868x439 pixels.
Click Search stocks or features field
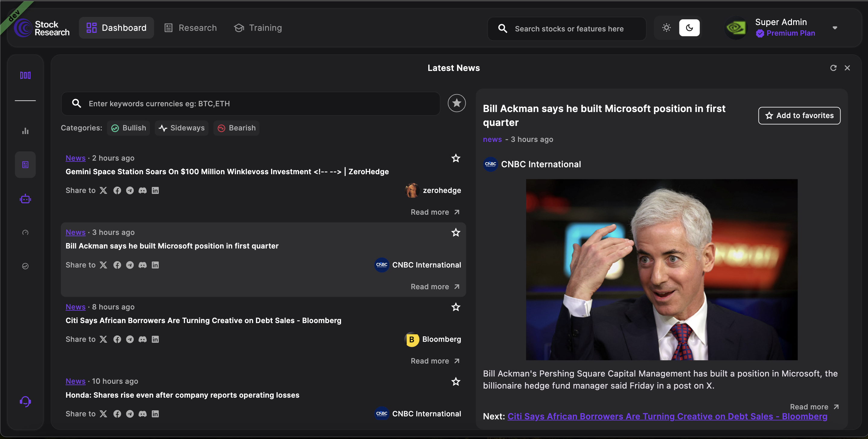[567, 29]
